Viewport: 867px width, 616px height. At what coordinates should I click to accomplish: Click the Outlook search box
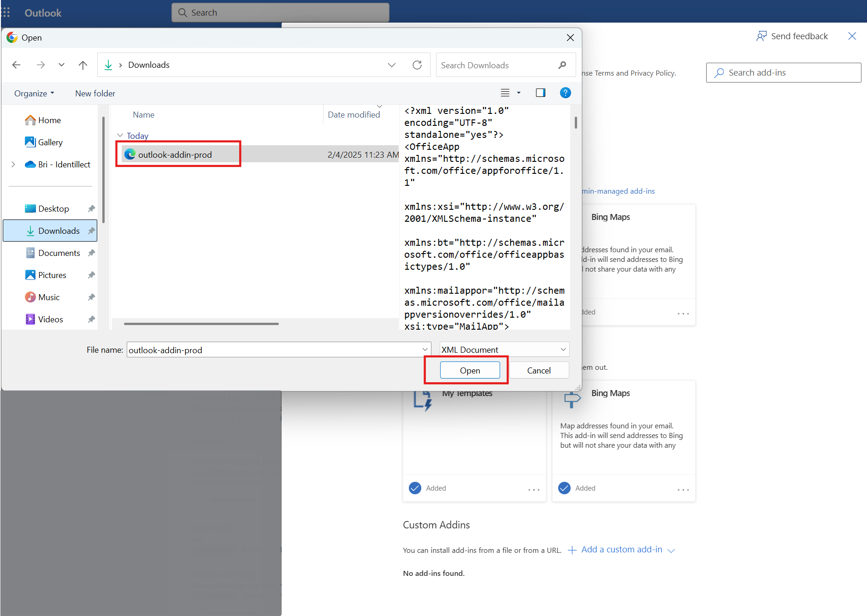(x=280, y=12)
